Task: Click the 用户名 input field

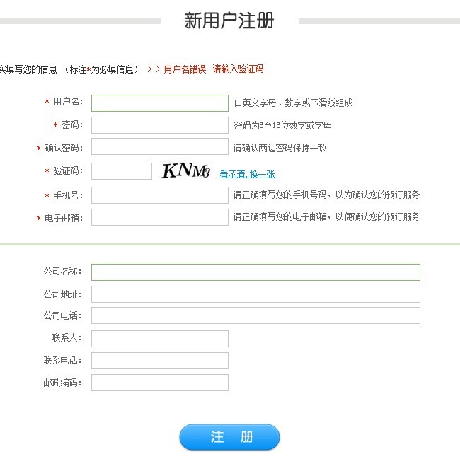Action: 159,103
